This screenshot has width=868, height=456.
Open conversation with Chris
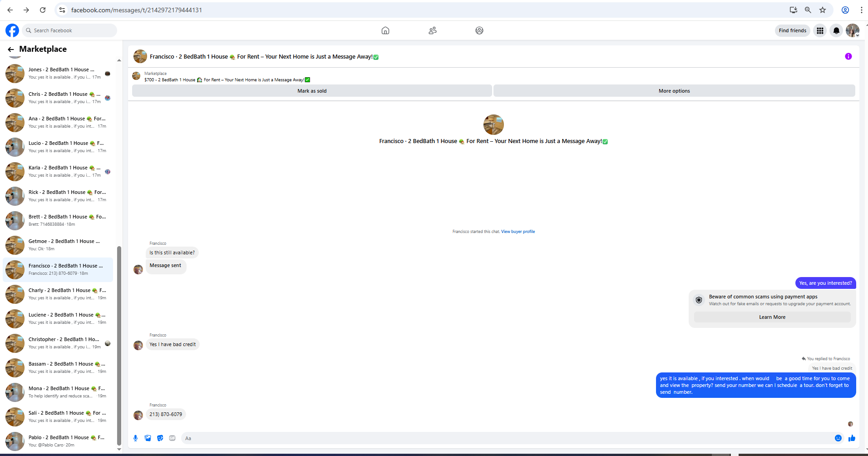[x=58, y=98]
